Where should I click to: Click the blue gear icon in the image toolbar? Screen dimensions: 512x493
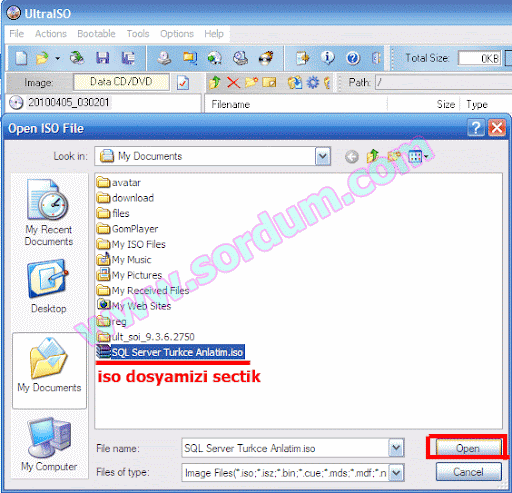pyautogui.click(x=313, y=82)
